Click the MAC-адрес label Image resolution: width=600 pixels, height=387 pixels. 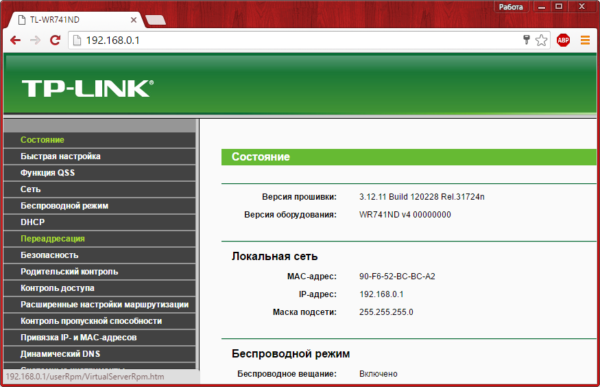pos(312,276)
